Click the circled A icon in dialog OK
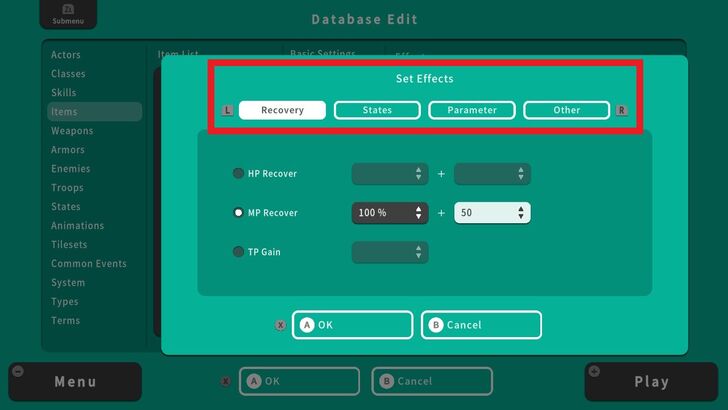Screen dimensions: 728x410 (307, 325)
